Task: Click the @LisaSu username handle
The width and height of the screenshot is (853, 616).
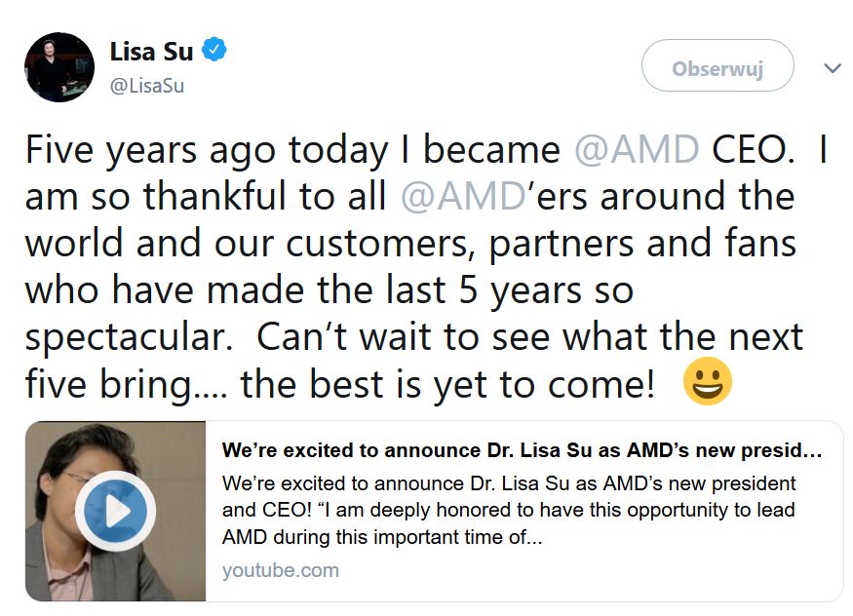Action: point(146,86)
